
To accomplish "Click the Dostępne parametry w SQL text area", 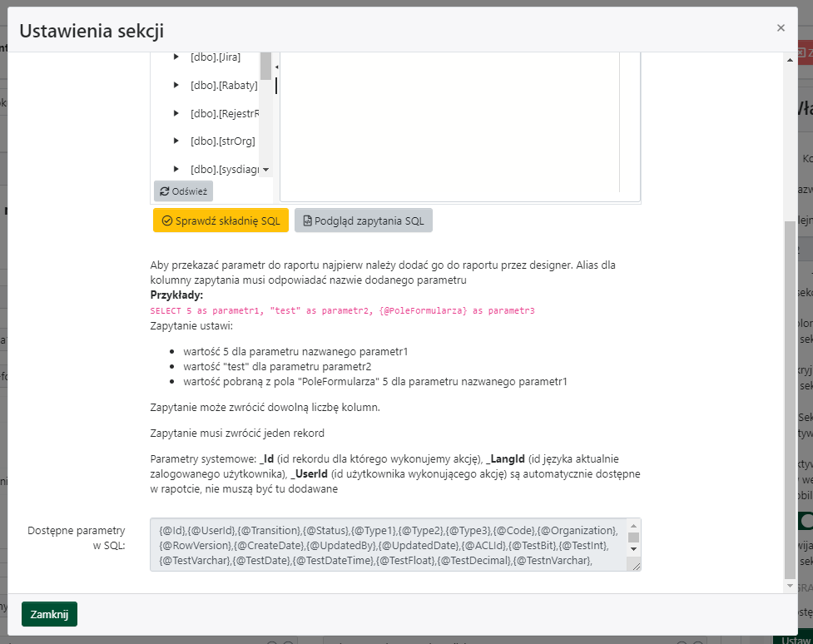I will [x=395, y=545].
